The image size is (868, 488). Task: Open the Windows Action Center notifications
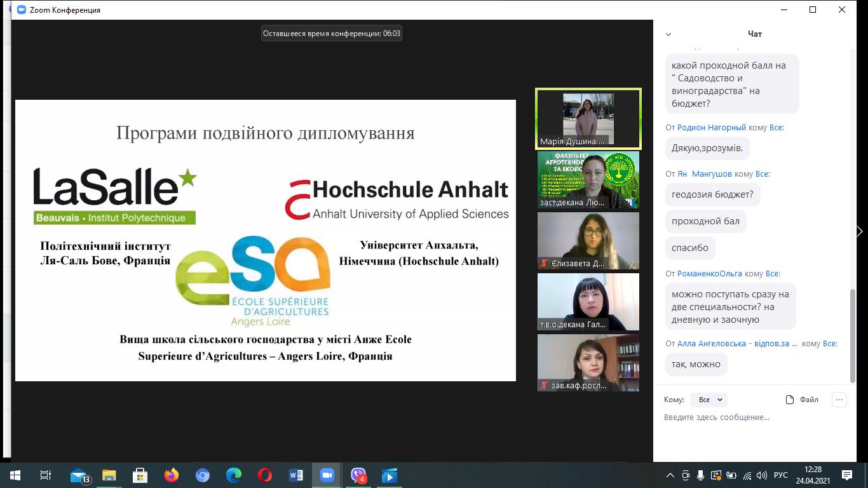click(847, 475)
